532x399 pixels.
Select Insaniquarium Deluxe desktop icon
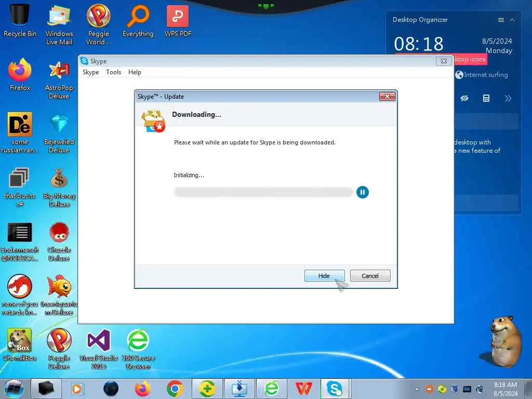[59, 295]
